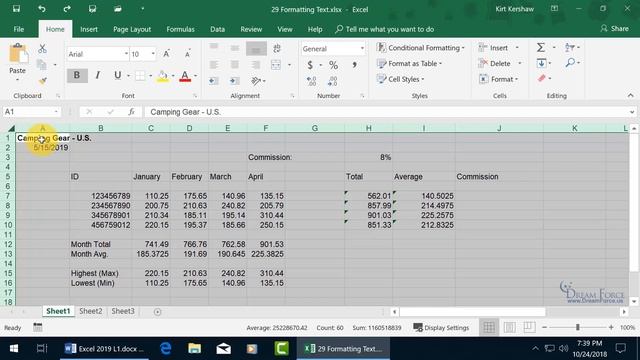Viewport: 640px width, 360px height.
Task: Switch to the Formulas tab
Action: 180,29
